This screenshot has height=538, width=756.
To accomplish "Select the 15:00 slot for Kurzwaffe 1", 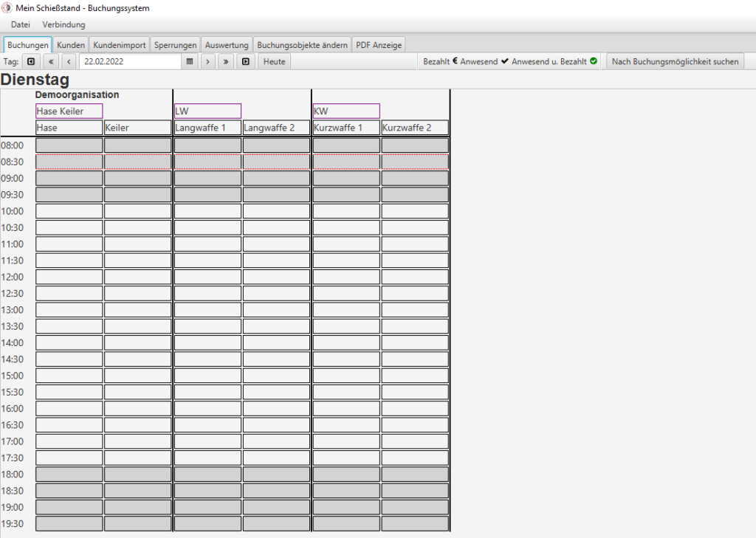I will tap(346, 376).
